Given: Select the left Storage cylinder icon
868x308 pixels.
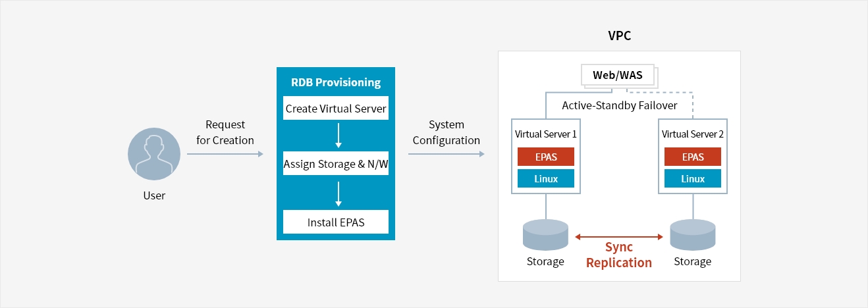Looking at the screenshot, I should click(x=545, y=235).
